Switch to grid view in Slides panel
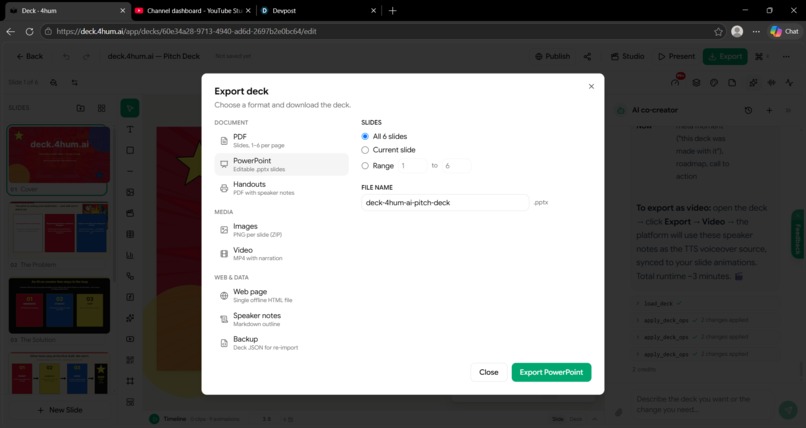This screenshot has height=428, width=806. pos(101,108)
